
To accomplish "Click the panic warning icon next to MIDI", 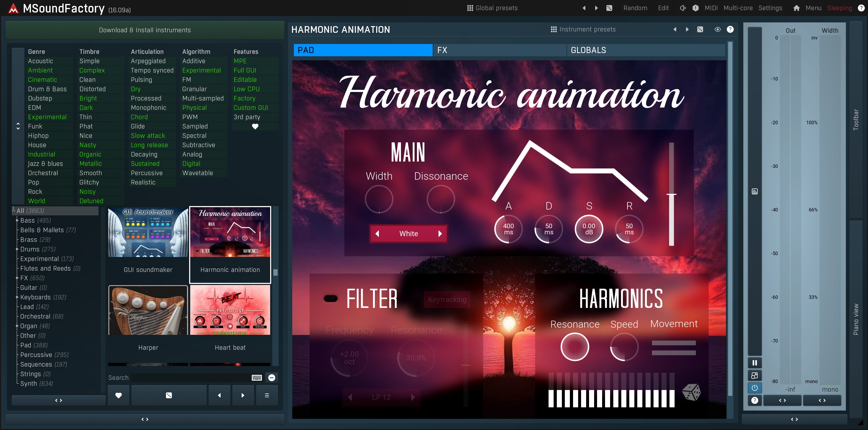I will pos(695,8).
